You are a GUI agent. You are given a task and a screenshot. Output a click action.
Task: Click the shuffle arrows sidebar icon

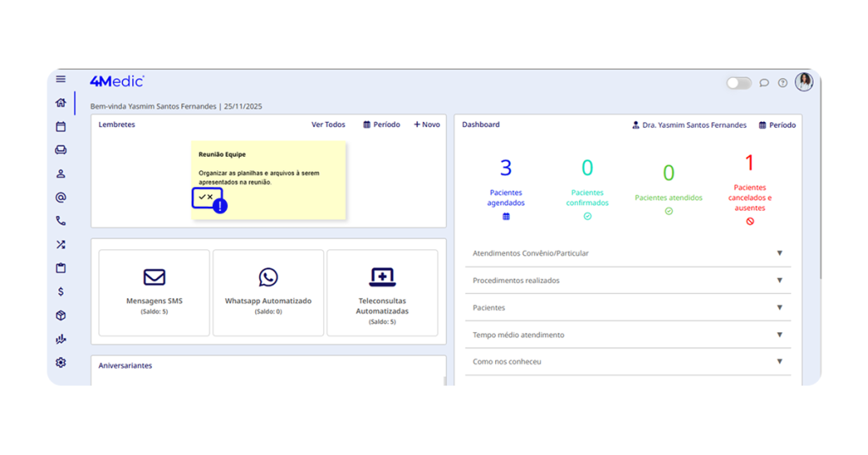pyautogui.click(x=60, y=245)
